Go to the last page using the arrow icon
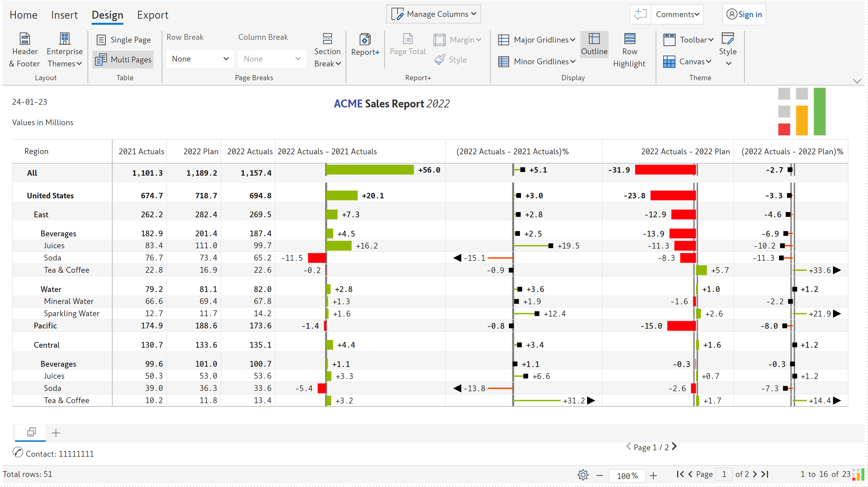Screen dimensions: 868x487 click(x=765, y=474)
